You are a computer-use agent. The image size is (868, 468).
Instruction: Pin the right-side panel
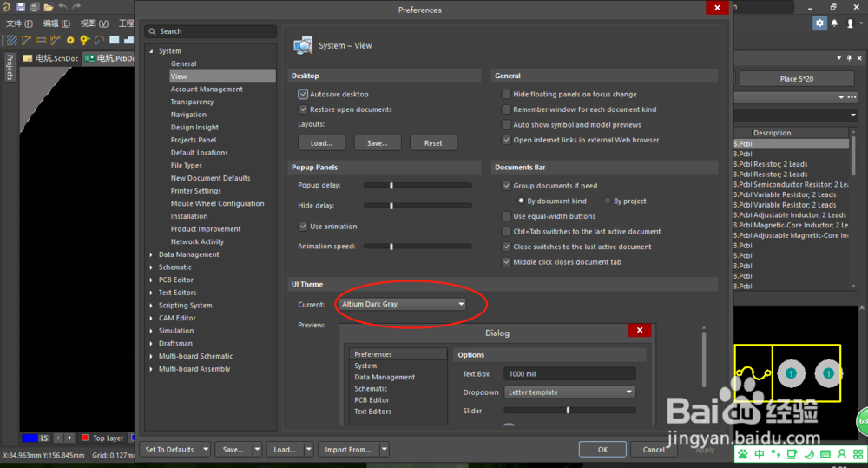[x=849, y=58]
